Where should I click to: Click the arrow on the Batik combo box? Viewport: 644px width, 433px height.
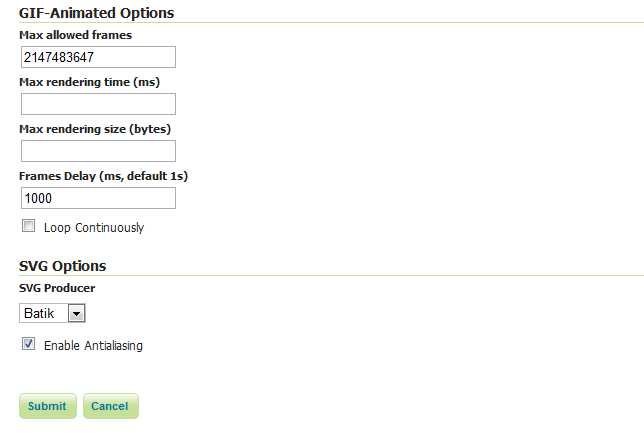coord(77,313)
